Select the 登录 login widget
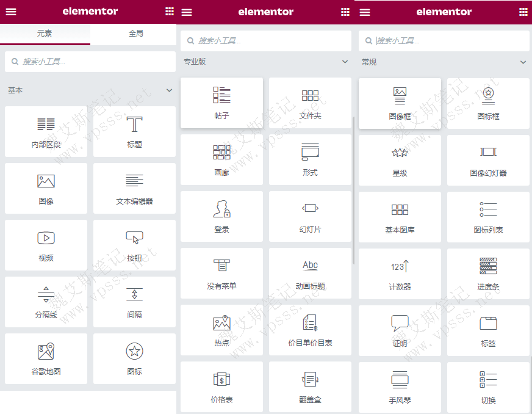Screen dimensions: 532x414 click(x=221, y=216)
